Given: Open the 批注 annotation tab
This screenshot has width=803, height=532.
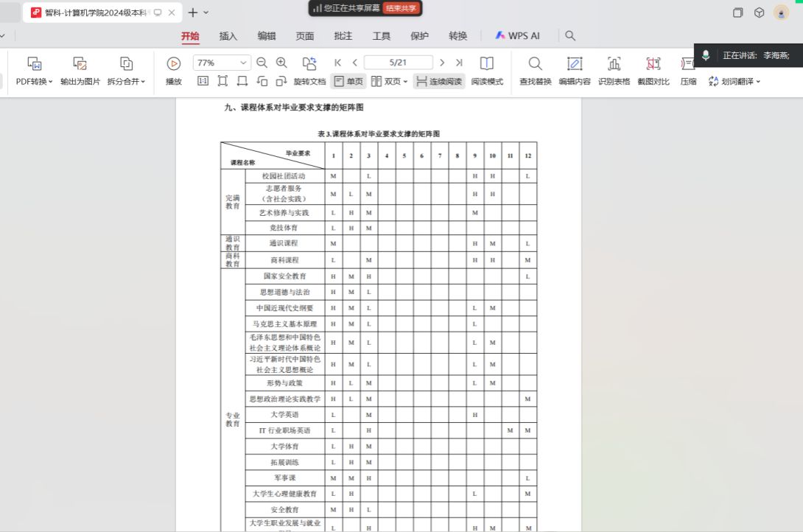Looking at the screenshot, I should tap(343, 36).
